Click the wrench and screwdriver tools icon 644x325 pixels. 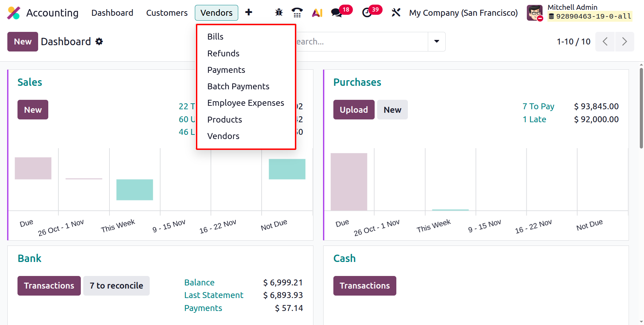[396, 13]
